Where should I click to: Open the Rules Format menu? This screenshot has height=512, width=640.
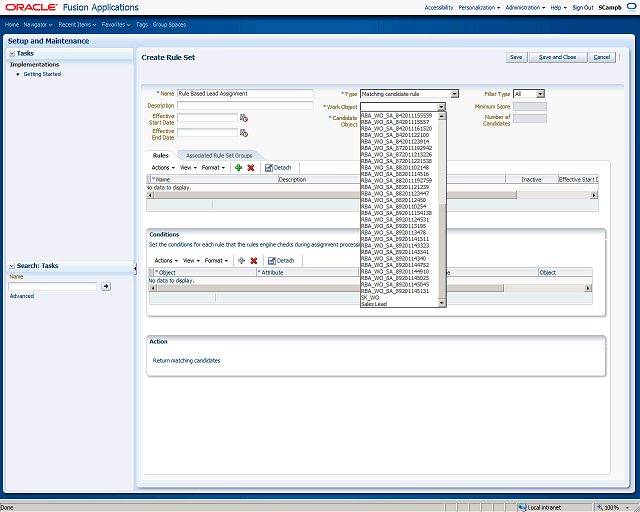pos(213,167)
